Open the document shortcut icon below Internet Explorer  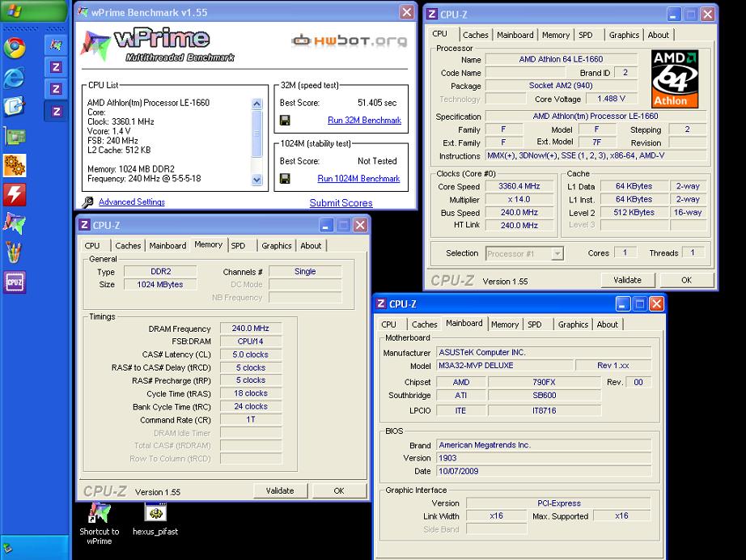click(x=15, y=107)
